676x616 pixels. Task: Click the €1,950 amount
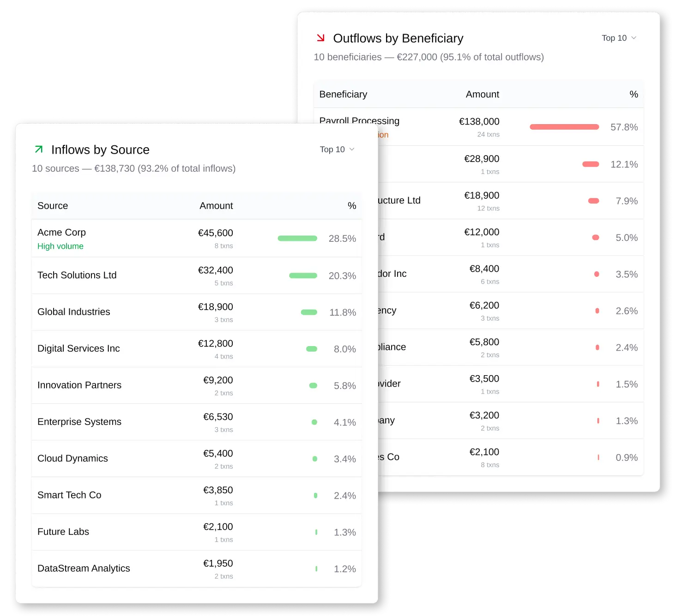(x=218, y=563)
